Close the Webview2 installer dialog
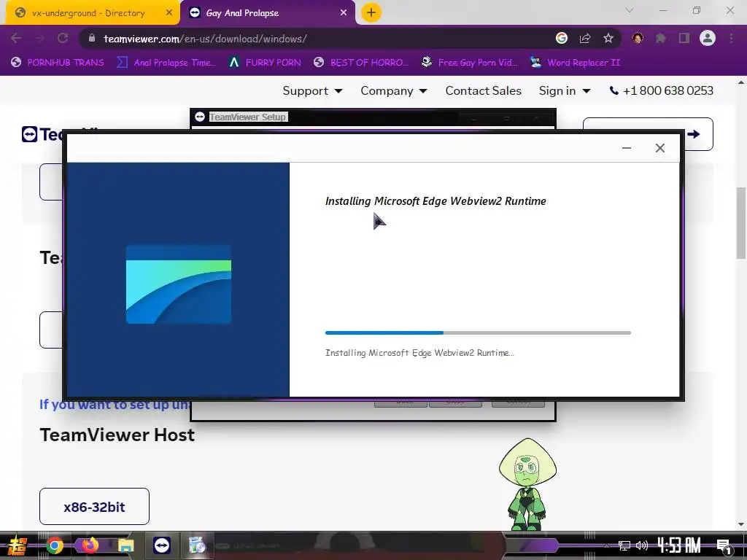 pos(659,148)
